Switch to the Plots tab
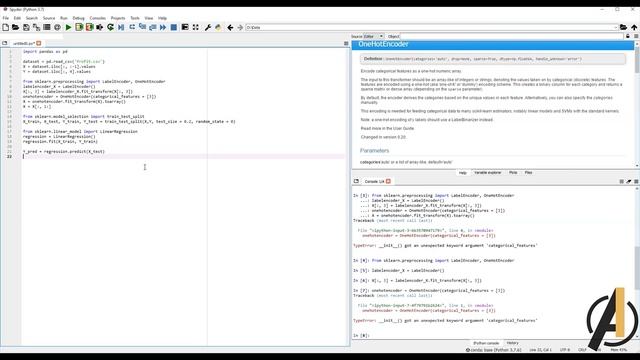Screen dimensions: 640x360 513,173
